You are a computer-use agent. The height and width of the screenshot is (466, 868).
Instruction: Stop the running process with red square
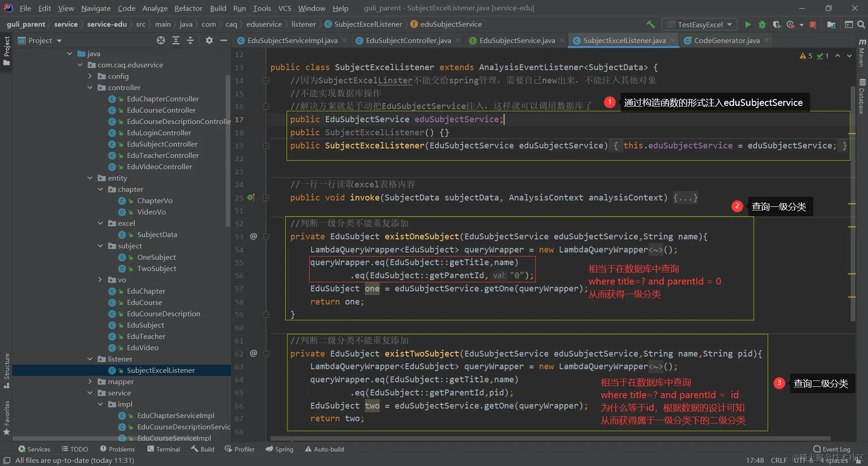[x=813, y=24]
